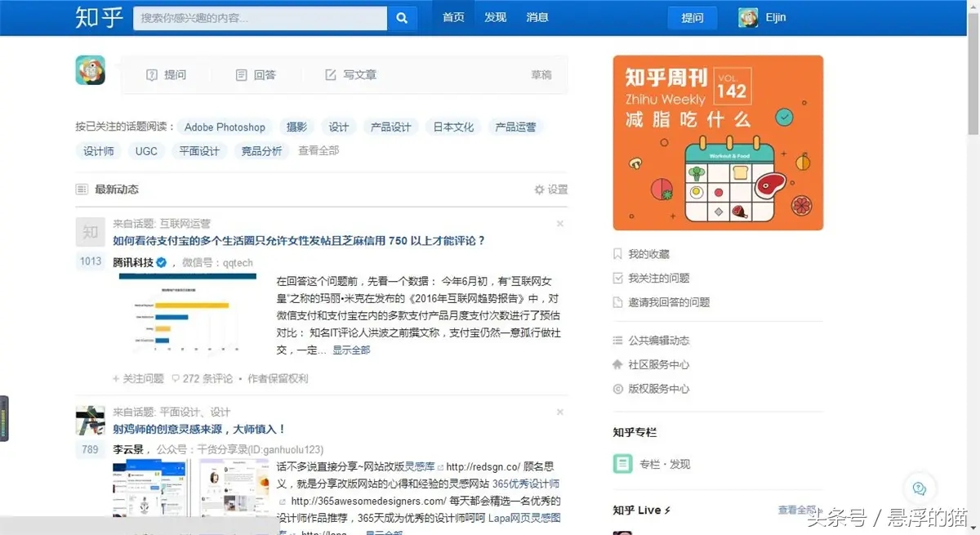Select the 产品运营 topic tag

pyautogui.click(x=516, y=127)
